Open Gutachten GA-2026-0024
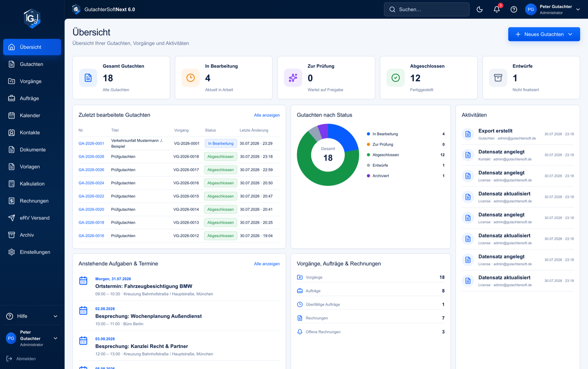Image resolution: width=588 pixels, height=369 pixels. 91,183
